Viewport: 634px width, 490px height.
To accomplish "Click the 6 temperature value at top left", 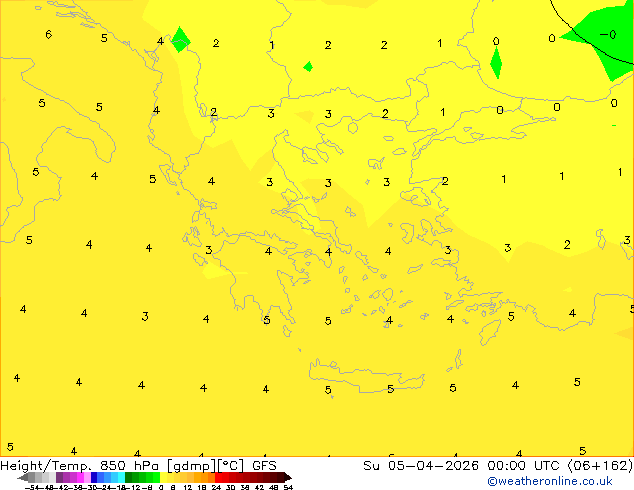I will tap(49, 34).
